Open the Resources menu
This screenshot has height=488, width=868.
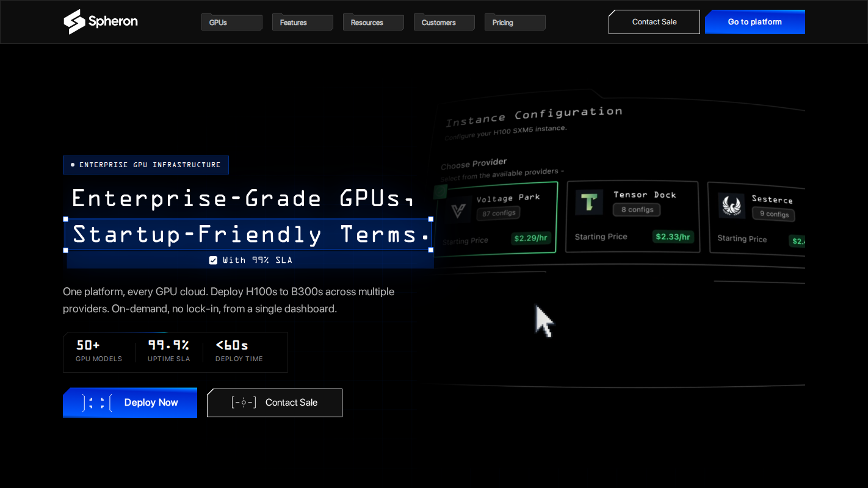[x=374, y=22]
